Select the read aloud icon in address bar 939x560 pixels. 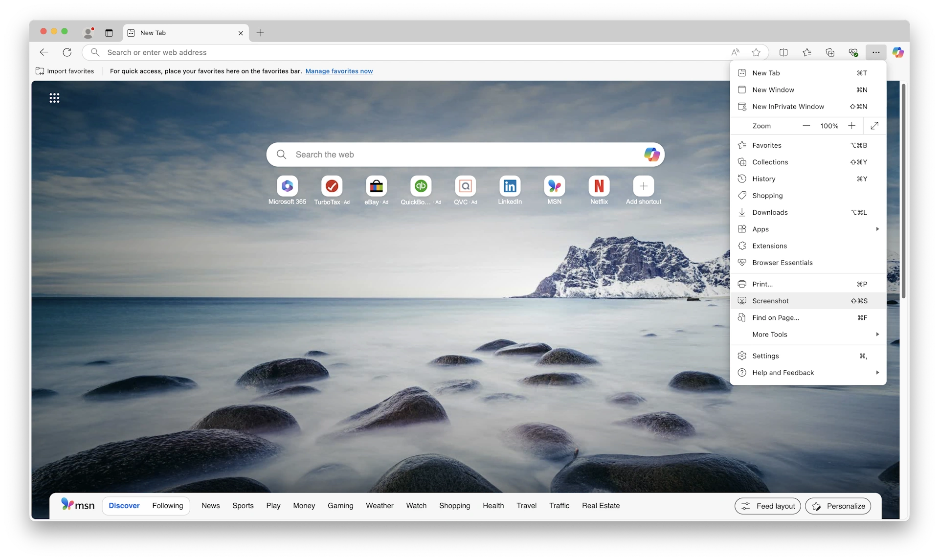[736, 52]
